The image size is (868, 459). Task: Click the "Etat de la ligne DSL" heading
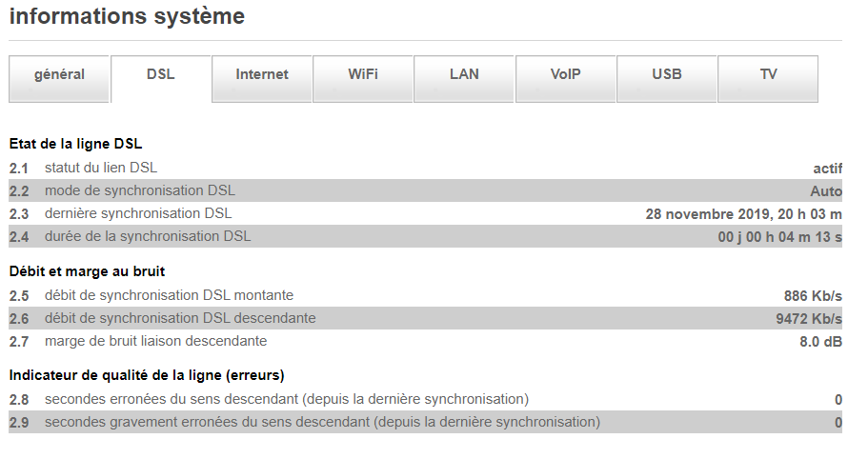pyautogui.click(x=75, y=144)
